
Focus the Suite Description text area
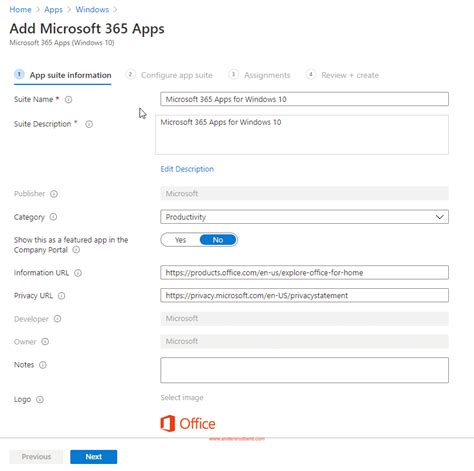click(x=302, y=135)
